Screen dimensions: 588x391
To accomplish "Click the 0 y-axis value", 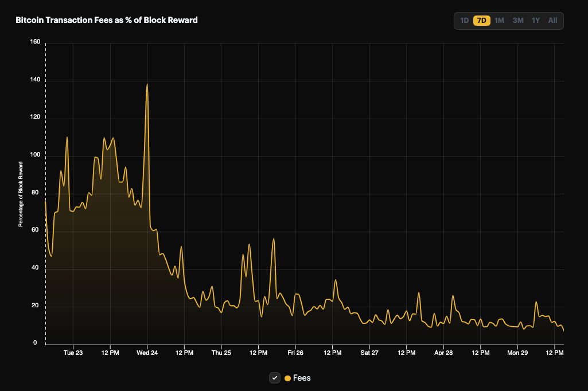I will pyautogui.click(x=35, y=343).
